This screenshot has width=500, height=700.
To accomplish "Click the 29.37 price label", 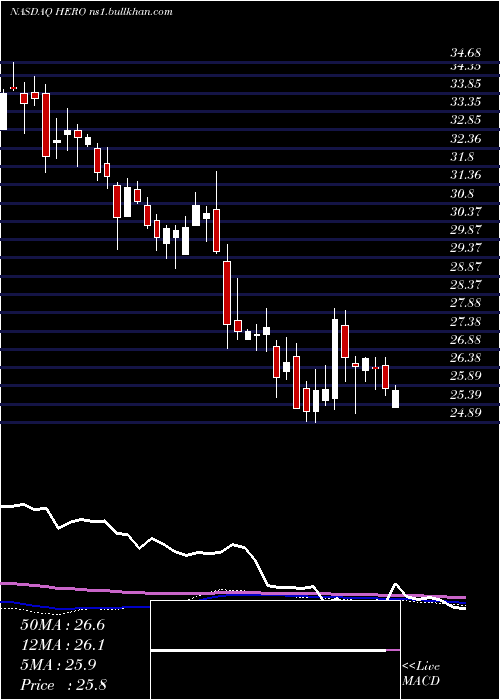I will click(465, 248).
